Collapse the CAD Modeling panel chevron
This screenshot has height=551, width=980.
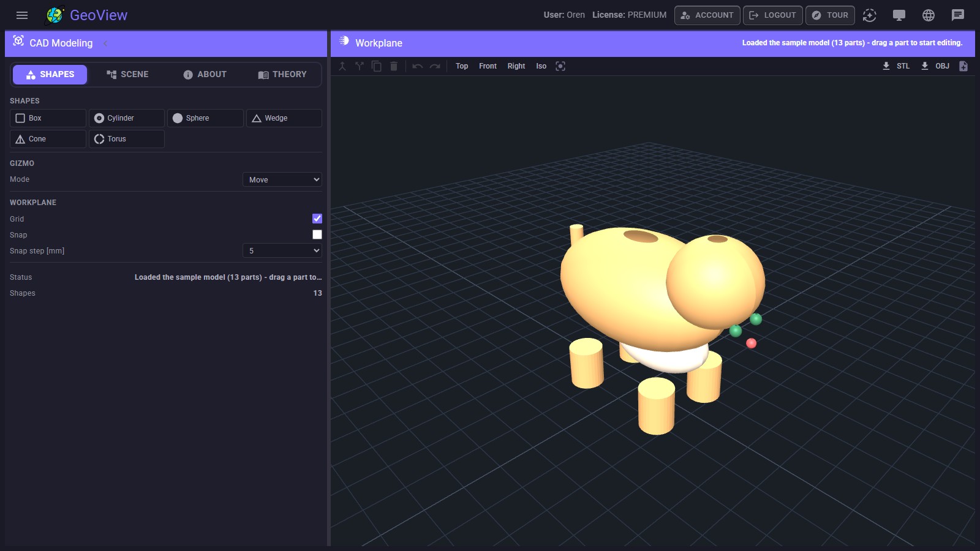click(105, 43)
